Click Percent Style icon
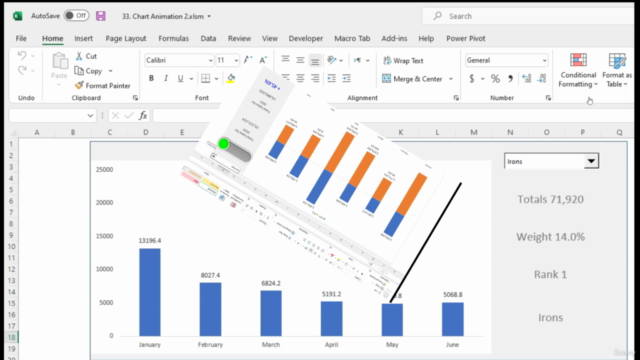640x360 pixels. pos(495,78)
